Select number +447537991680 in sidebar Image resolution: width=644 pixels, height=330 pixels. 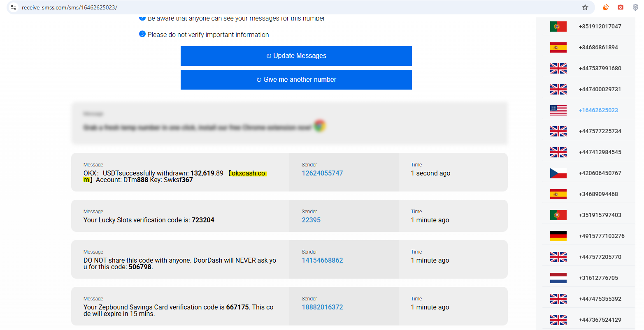pyautogui.click(x=600, y=68)
